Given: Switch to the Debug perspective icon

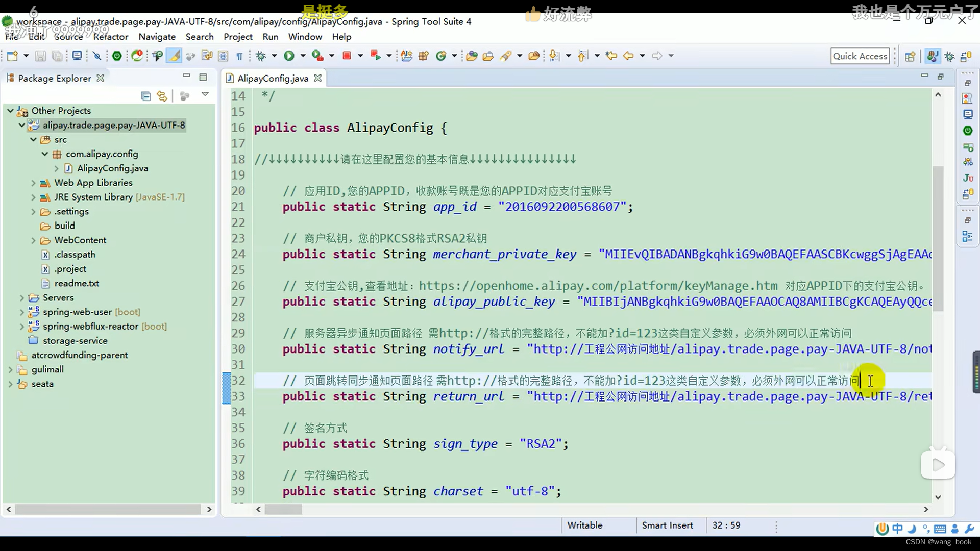Looking at the screenshot, I should (x=949, y=56).
